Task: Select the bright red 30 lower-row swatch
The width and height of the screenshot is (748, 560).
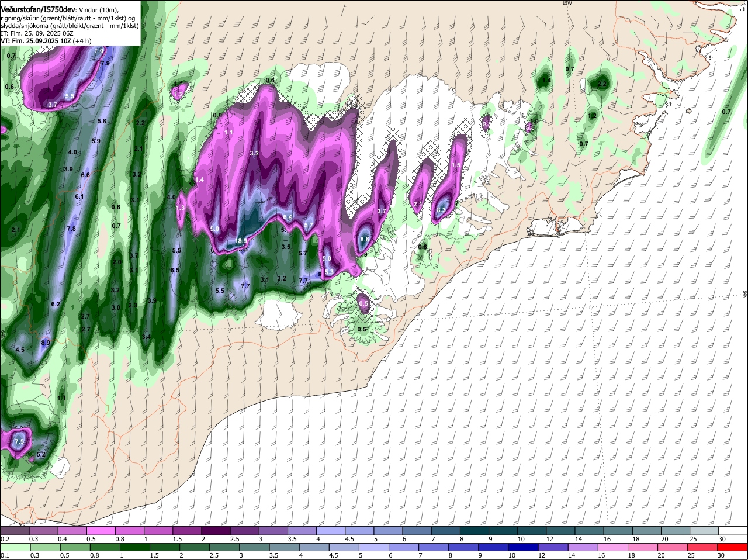Action: click(x=733, y=547)
